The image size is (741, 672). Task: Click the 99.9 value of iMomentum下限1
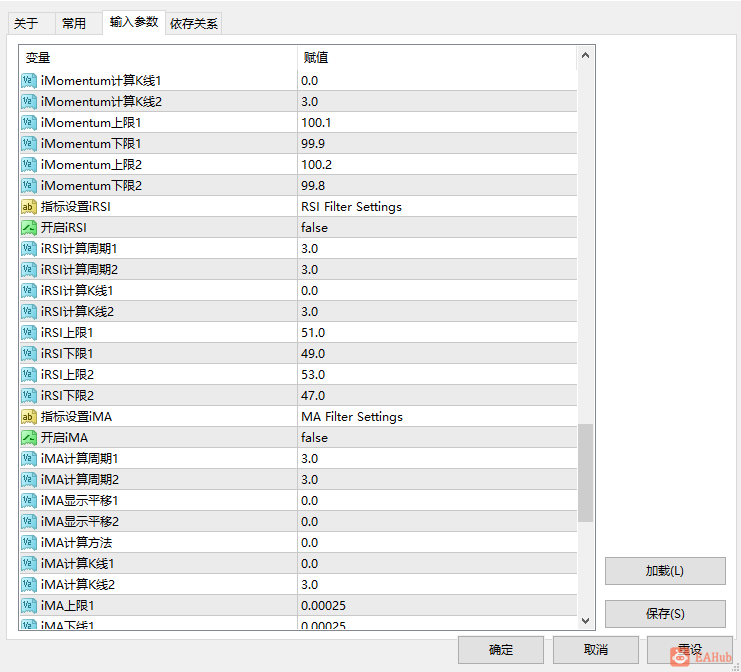pos(313,144)
